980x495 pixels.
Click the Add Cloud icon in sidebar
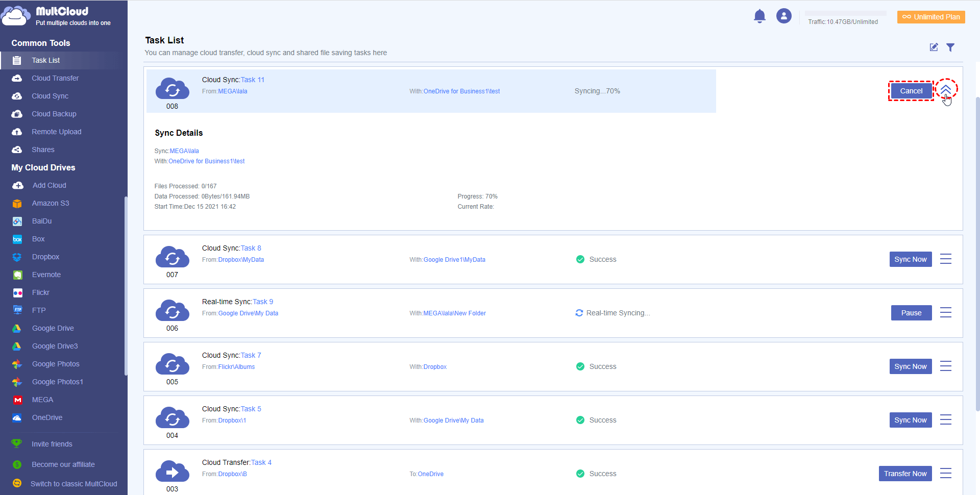[18, 186]
